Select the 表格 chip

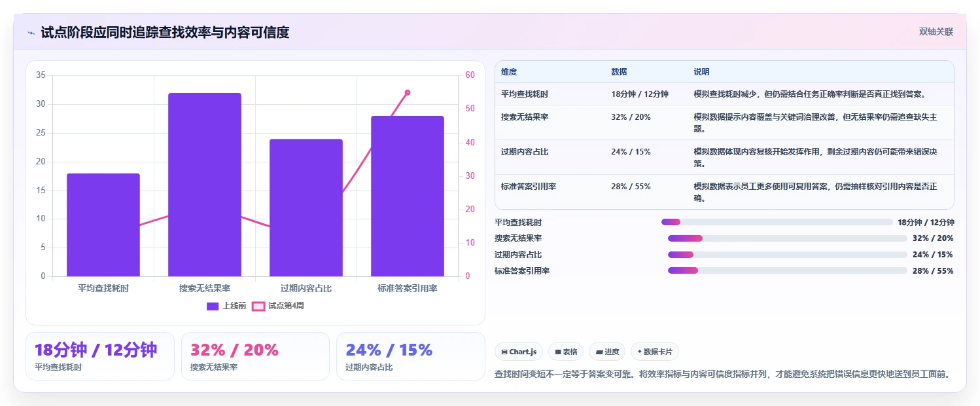(x=566, y=352)
